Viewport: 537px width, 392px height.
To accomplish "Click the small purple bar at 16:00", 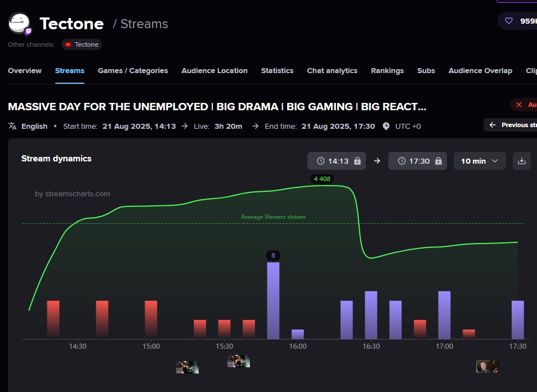I will 298,334.
